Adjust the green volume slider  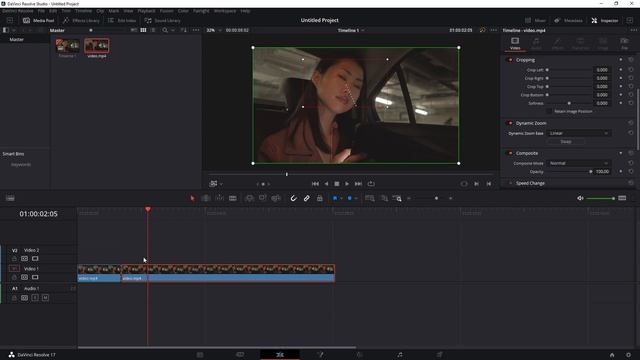[601, 198]
